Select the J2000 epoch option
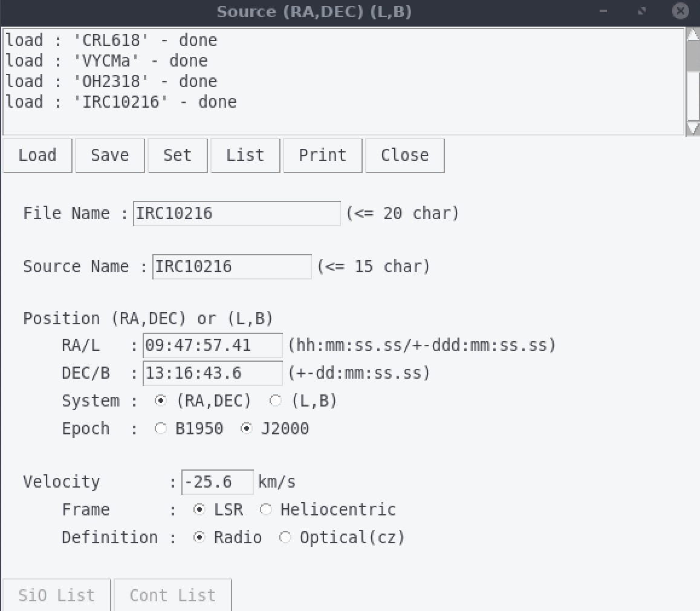Image resolution: width=700 pixels, height=611 pixels. (x=247, y=429)
